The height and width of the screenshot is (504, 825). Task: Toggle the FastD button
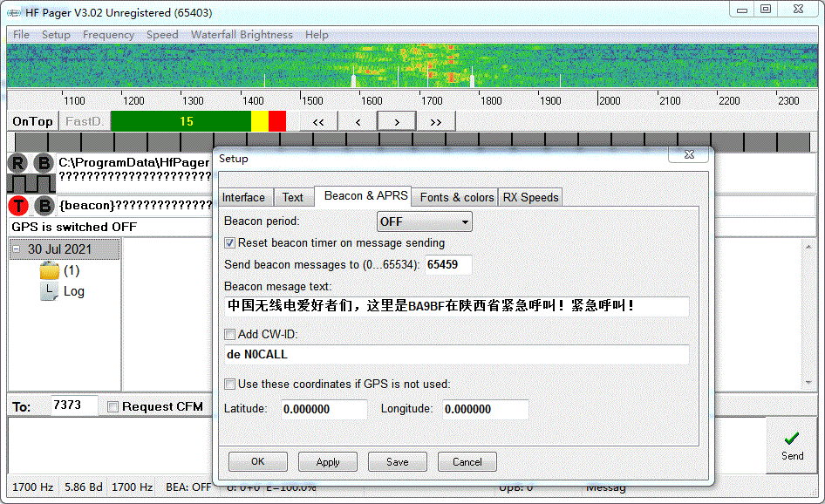point(85,121)
